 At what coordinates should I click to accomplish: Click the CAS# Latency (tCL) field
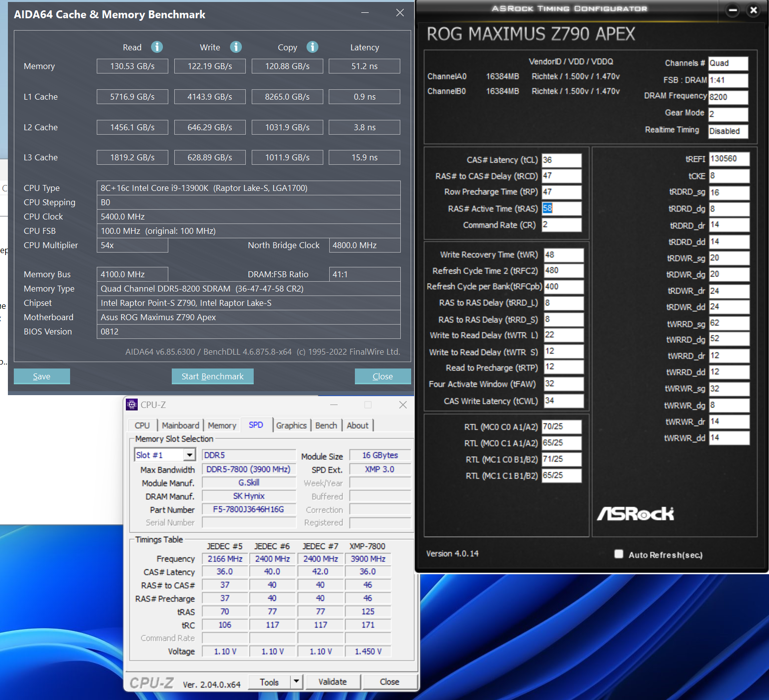click(x=562, y=160)
